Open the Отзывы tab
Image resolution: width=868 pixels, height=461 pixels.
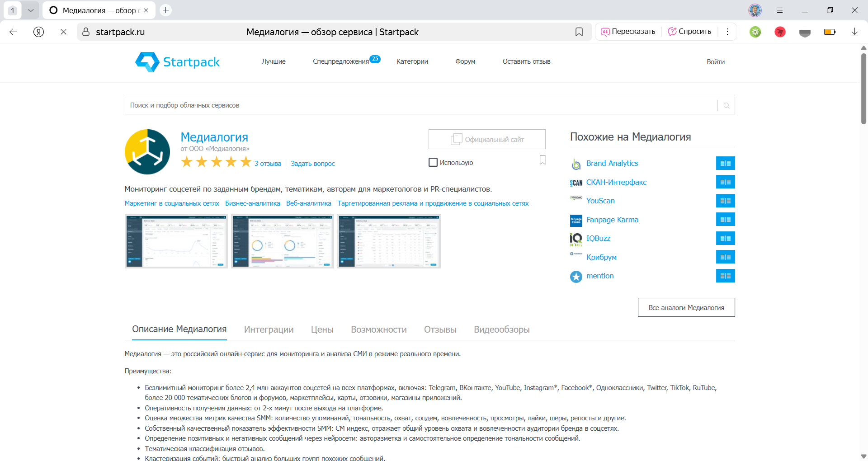coord(440,330)
